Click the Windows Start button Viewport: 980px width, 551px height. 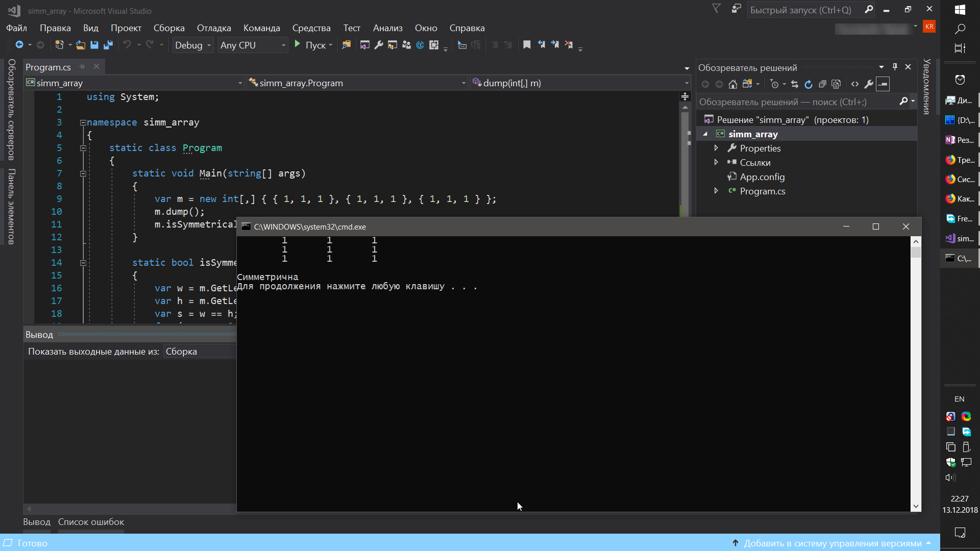pyautogui.click(x=960, y=9)
